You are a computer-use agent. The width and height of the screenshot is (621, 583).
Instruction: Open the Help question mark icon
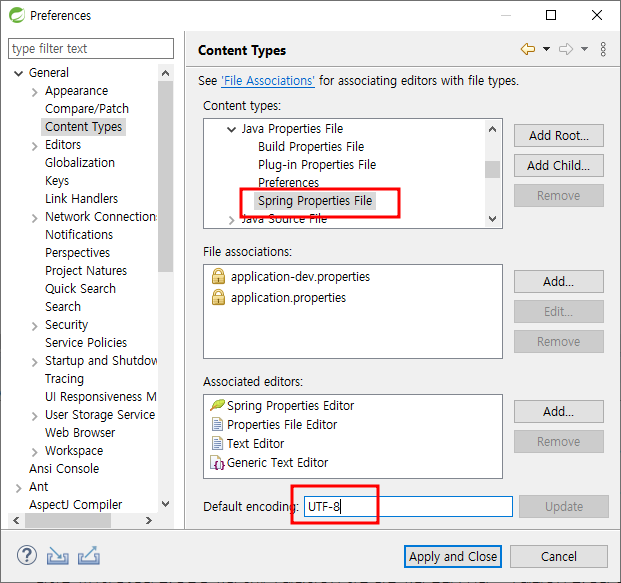pos(27,555)
